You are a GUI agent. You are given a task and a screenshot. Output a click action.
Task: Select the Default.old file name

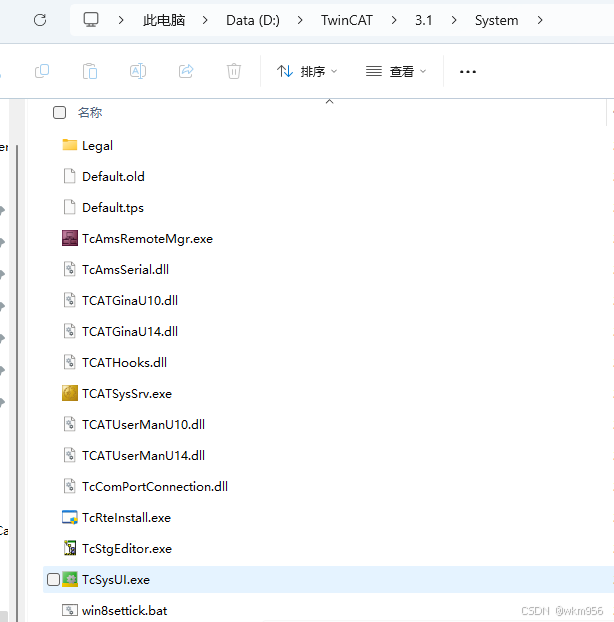click(x=113, y=177)
